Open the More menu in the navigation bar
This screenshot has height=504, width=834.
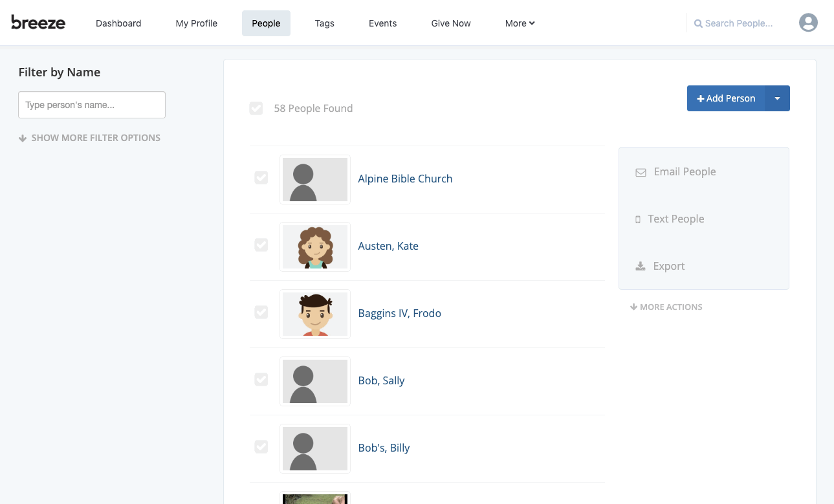[519, 23]
